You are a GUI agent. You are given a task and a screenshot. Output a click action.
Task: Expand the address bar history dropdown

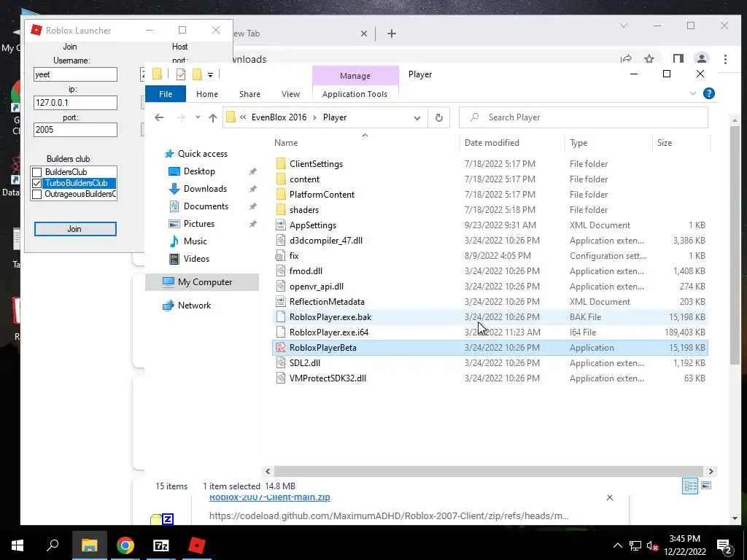417,117
